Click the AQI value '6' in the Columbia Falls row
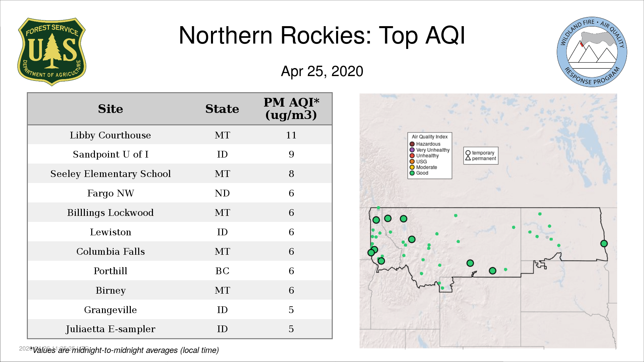Image resolution: width=644 pixels, height=362 pixels. click(291, 252)
